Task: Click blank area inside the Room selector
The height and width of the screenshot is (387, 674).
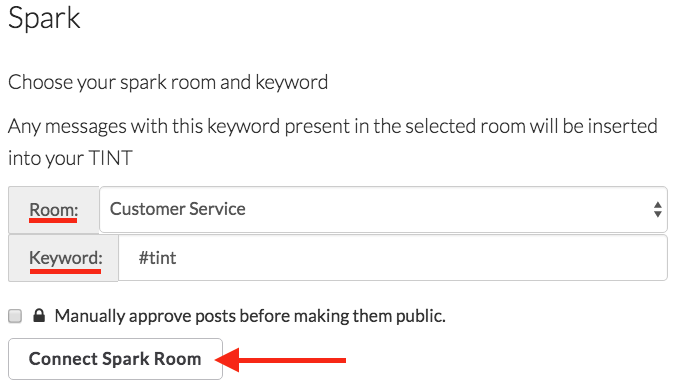Action: [447, 209]
